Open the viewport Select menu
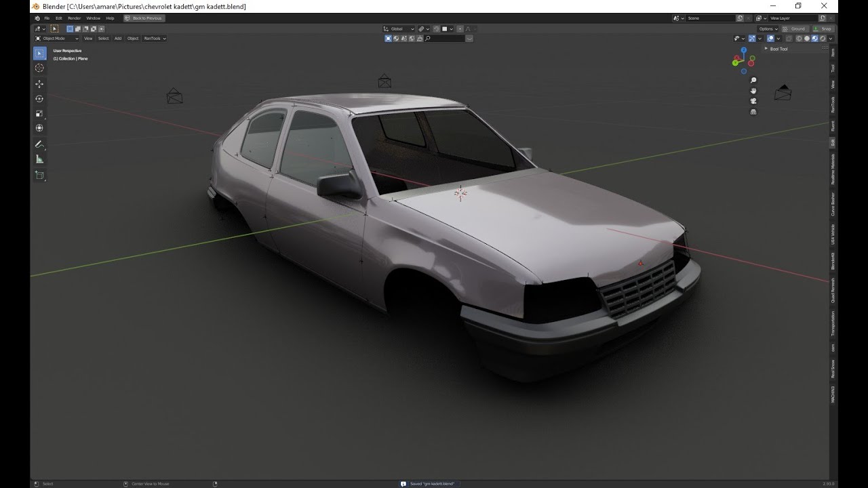 click(103, 39)
